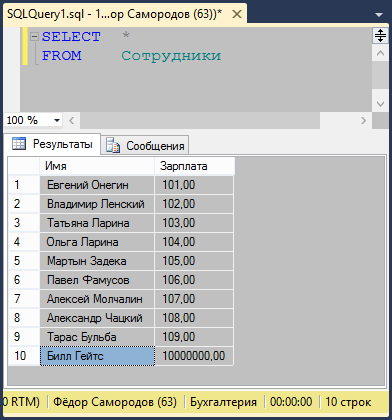The width and height of the screenshot is (392, 420).
Task: Select the Мартын Задека cell
Action: pyautogui.click(x=97, y=261)
